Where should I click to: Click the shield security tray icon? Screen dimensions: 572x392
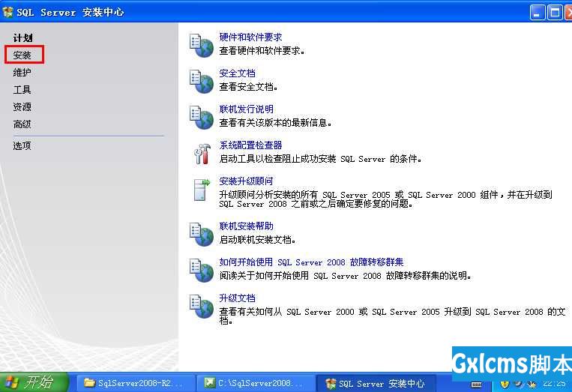pos(505,384)
